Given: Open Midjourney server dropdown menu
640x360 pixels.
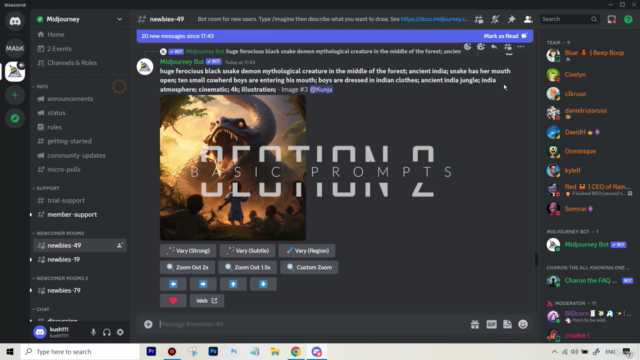Looking at the screenshot, I should point(80,19).
